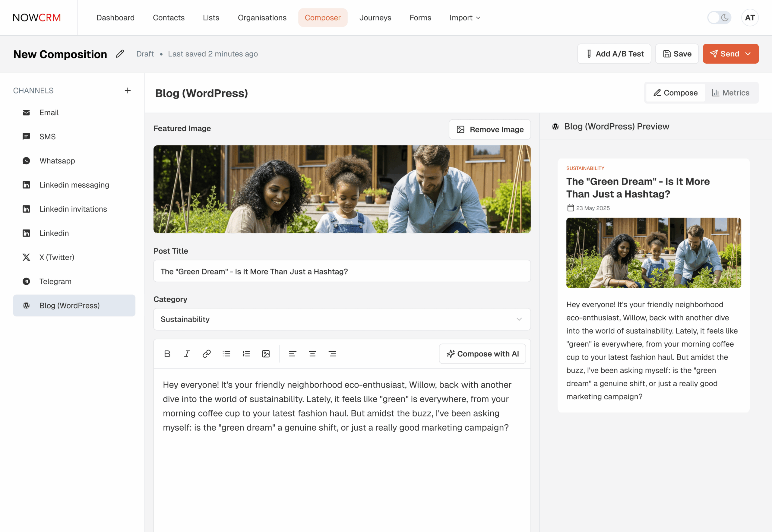772x532 pixels.
Task: Click the Draft status label
Action: tap(145, 54)
